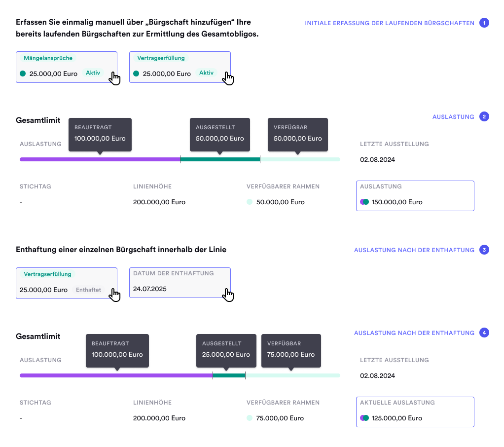This screenshot has width=504, height=447.
Task: Click green Ausgestellt segment showing 50.000,00 Euro
Action: (x=220, y=159)
